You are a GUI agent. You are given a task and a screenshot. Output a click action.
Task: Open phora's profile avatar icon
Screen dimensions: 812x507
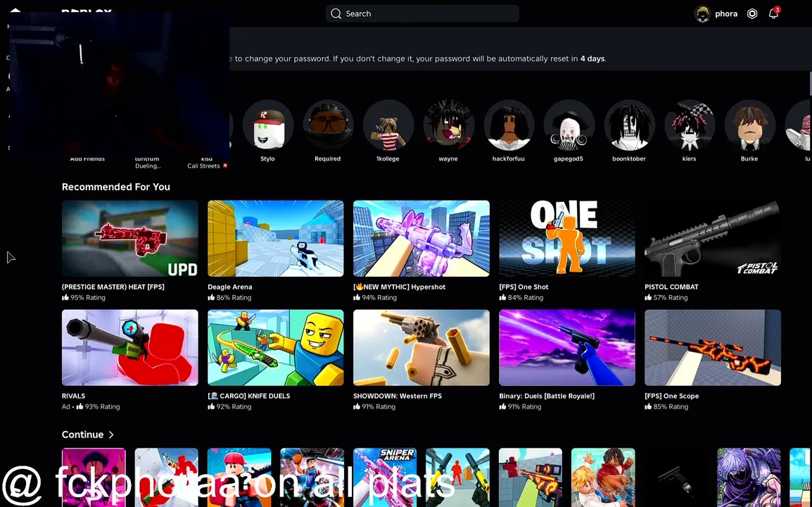702,14
